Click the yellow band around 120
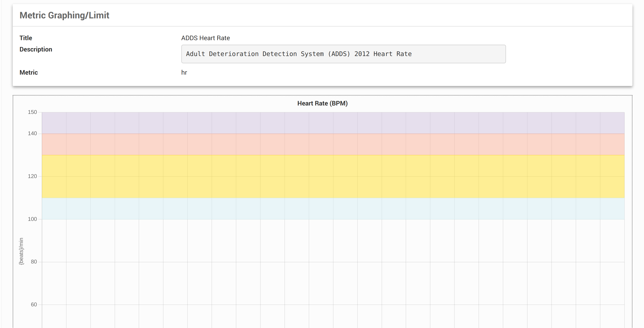Screen dimensions: 644x328 pos(333,176)
